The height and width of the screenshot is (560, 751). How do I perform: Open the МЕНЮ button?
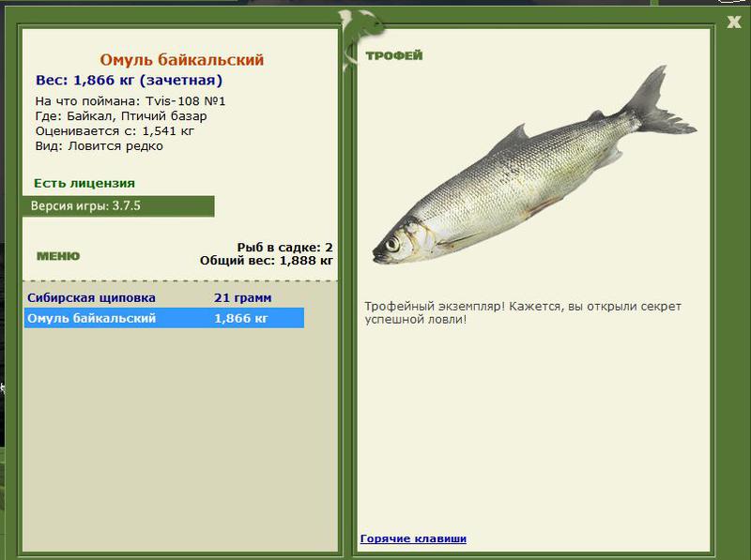tap(58, 256)
